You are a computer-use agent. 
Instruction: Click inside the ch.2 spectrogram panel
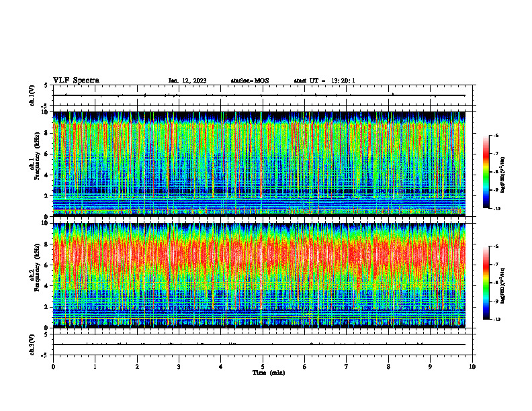tap(259, 275)
